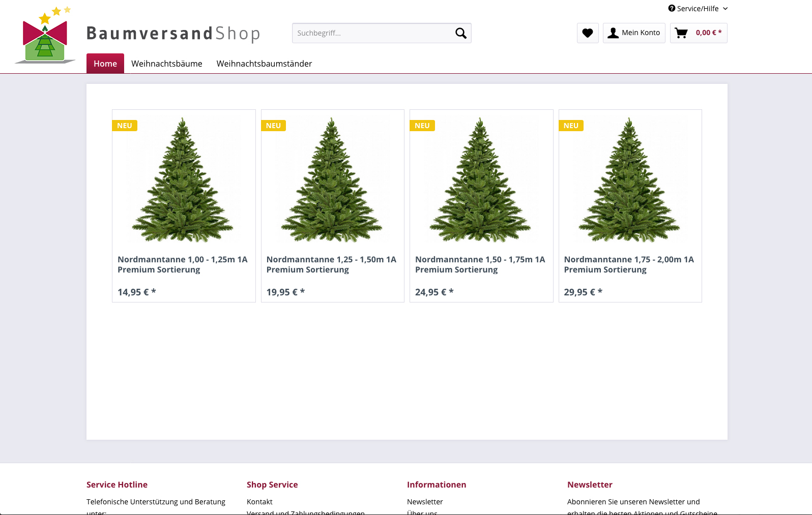Viewport: 812px width, 515px height.
Task: Click the 29,95 € price
Action: [x=584, y=292]
